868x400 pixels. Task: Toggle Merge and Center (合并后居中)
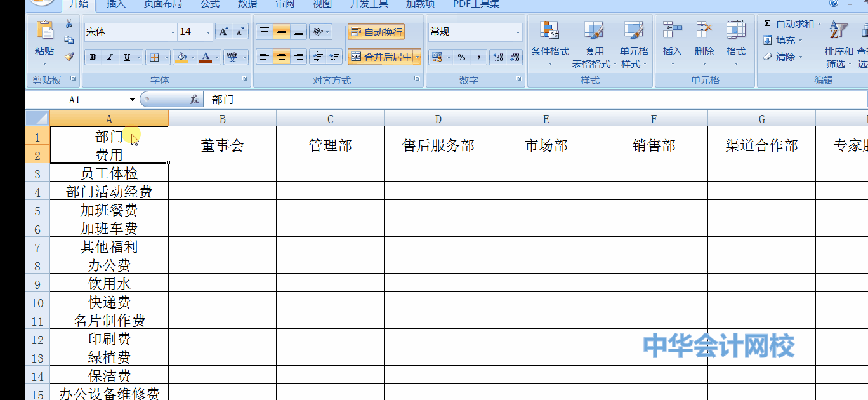click(x=380, y=57)
